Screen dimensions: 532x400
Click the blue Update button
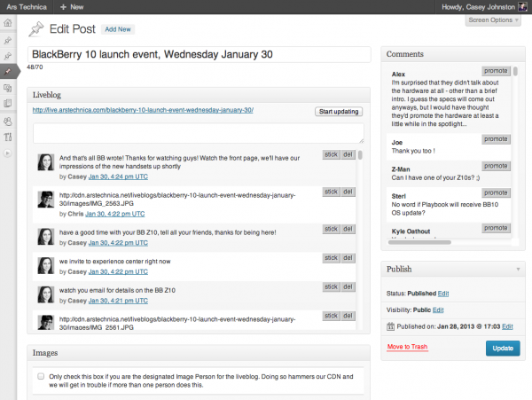point(503,348)
